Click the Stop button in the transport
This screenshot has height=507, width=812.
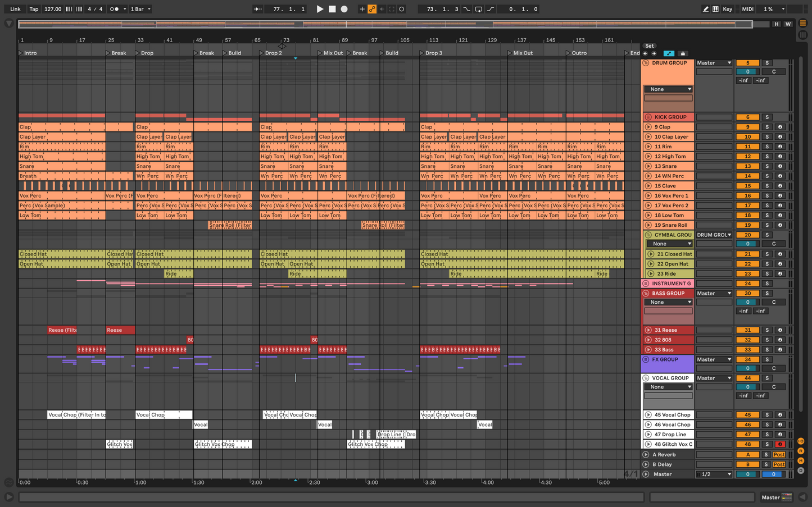click(332, 9)
